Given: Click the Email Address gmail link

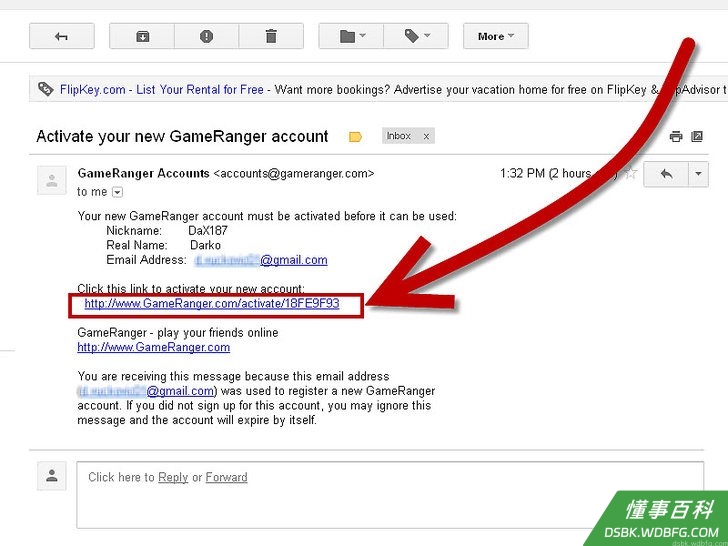Looking at the screenshot, I should (x=261, y=260).
